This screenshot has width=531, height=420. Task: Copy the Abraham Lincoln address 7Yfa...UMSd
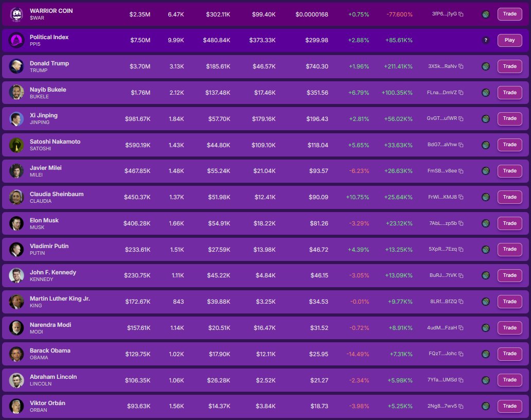pos(461,380)
